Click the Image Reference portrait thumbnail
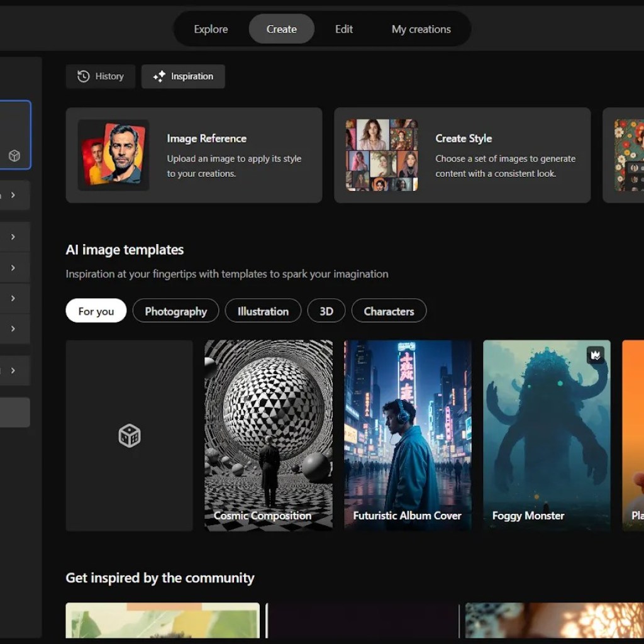The width and height of the screenshot is (644, 644). click(x=113, y=155)
